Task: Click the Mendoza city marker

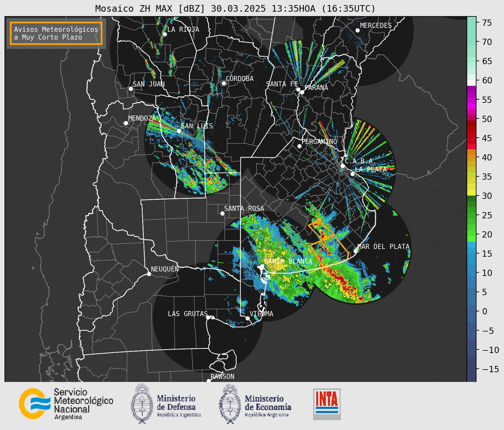Action: point(126,123)
